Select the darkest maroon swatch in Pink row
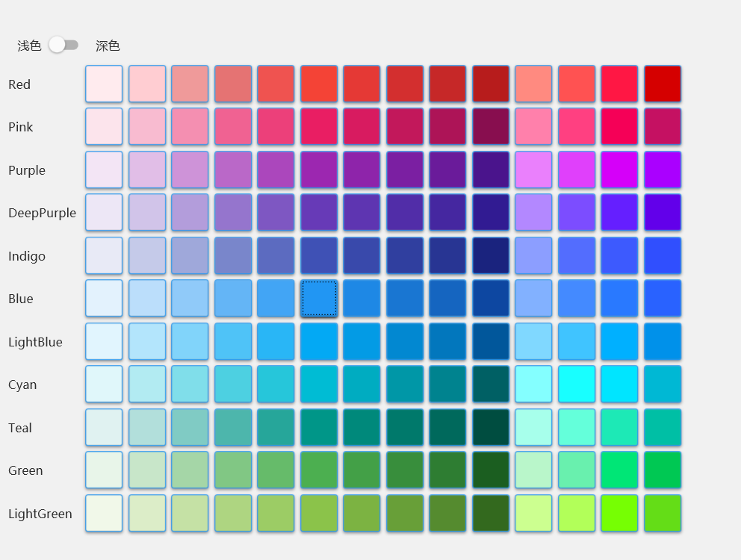This screenshot has width=741, height=560. [491, 127]
